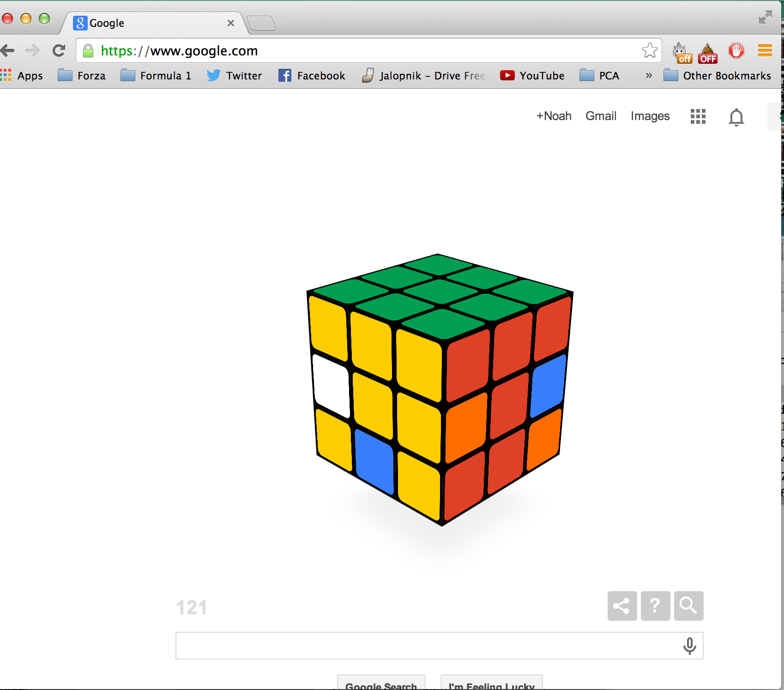Click the green center sticker on top
Screen dimensions: 784x690
click(x=441, y=291)
